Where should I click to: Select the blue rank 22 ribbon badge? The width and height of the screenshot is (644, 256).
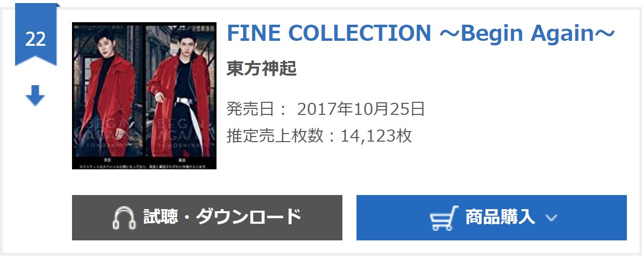tap(36, 35)
